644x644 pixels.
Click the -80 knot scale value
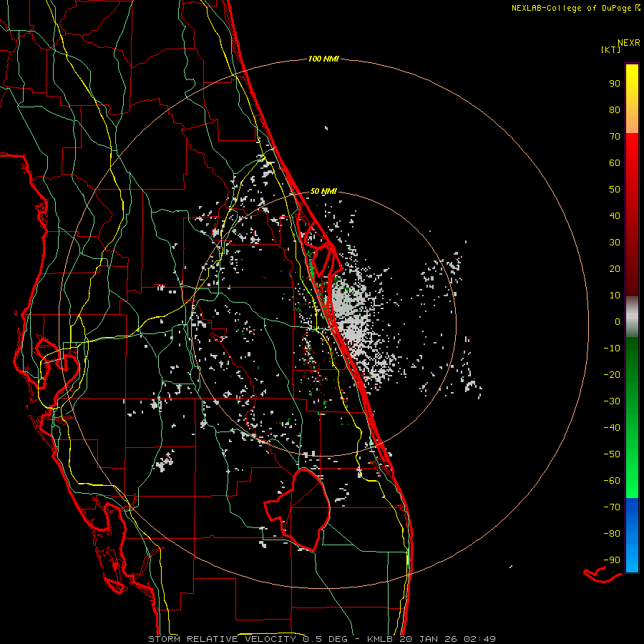click(x=612, y=534)
